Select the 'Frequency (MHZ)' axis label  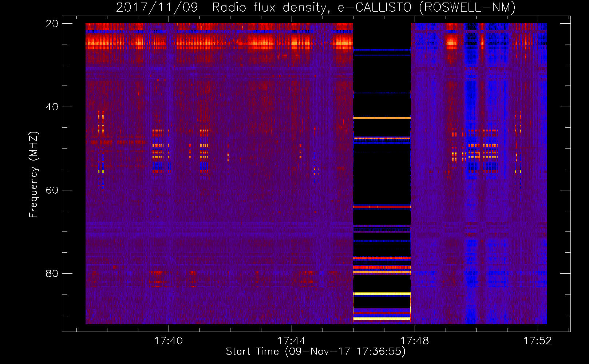coord(33,175)
